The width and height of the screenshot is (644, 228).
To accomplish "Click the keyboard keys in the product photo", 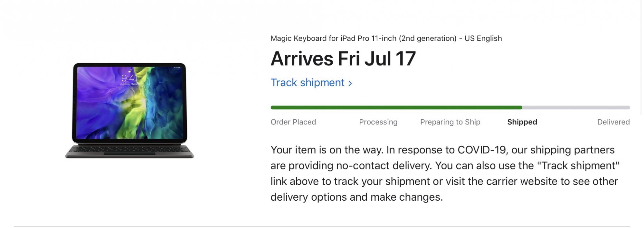I will pos(129,149).
